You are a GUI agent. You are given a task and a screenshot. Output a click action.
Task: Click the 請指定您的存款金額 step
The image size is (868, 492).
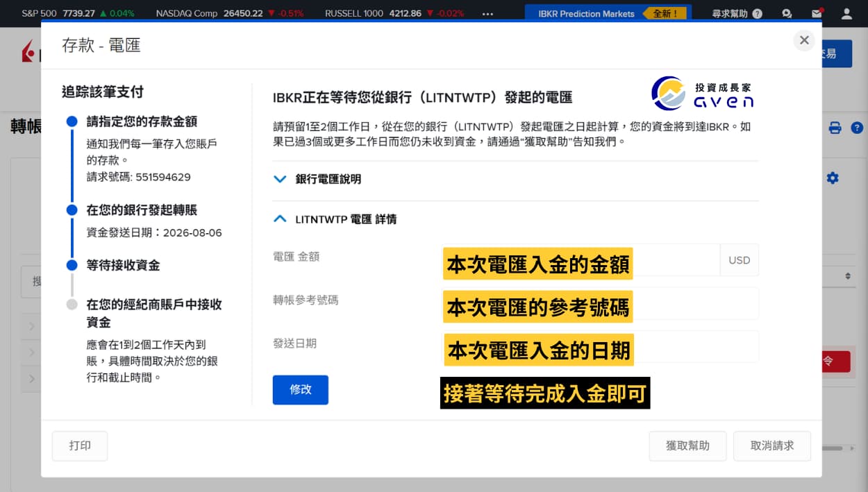pos(142,121)
